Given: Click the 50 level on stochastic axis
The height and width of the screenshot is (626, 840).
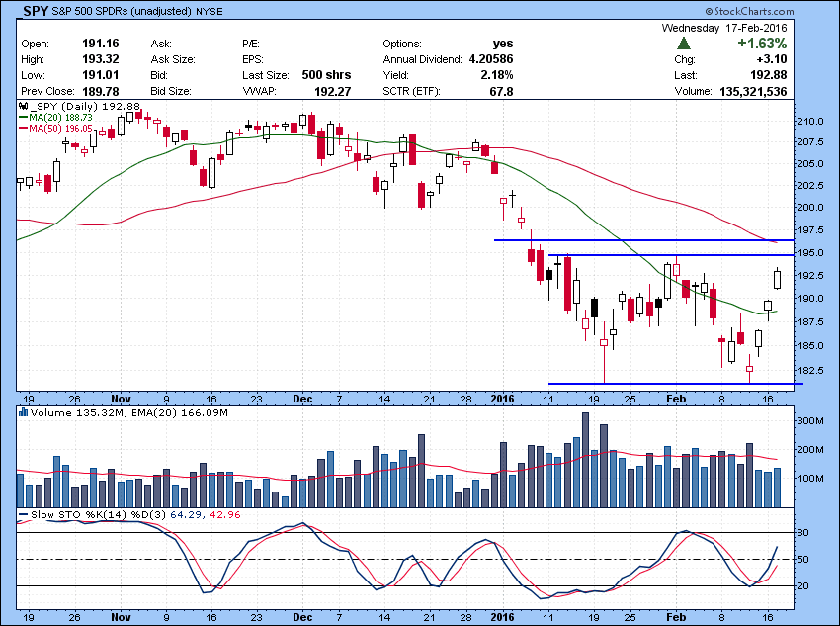Looking at the screenshot, I should pyautogui.click(x=803, y=560).
